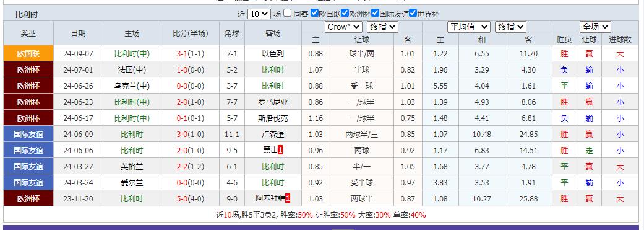Toggle the 同客 checkbox
Screen dimensions: 644x230
click(x=288, y=13)
